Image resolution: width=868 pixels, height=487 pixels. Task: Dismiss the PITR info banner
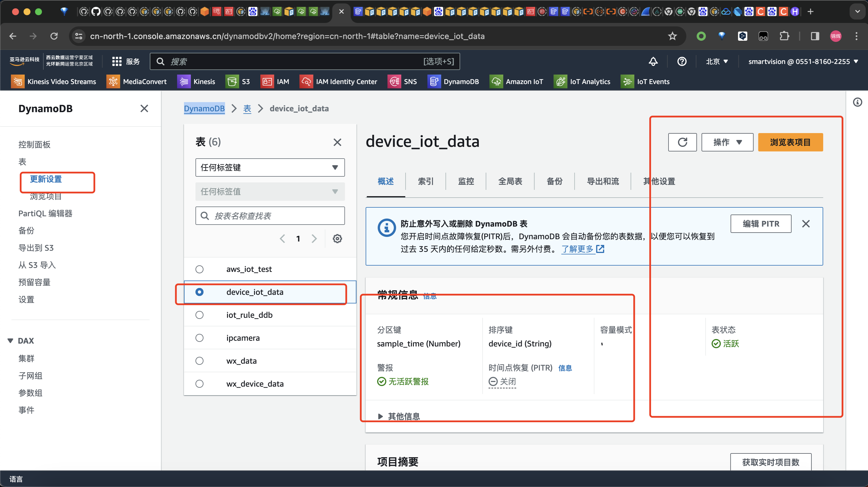pos(806,224)
